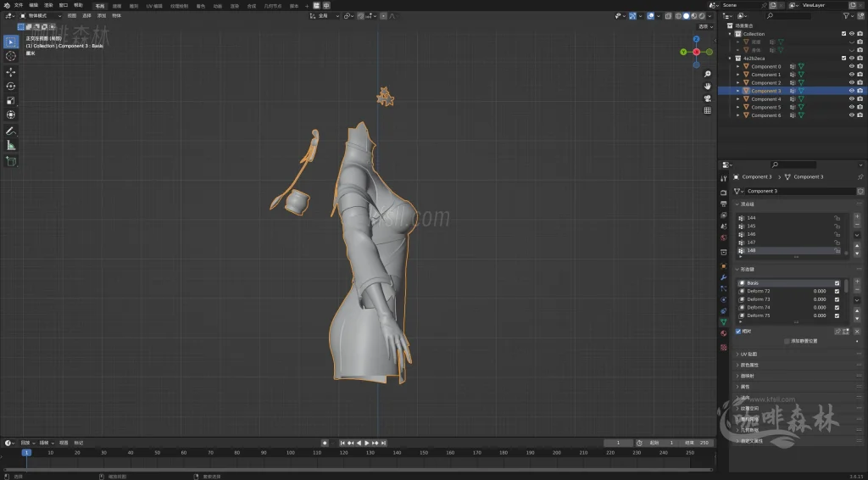The width and height of the screenshot is (868, 480).
Task: Select the Transform tool
Action: click(x=10, y=114)
